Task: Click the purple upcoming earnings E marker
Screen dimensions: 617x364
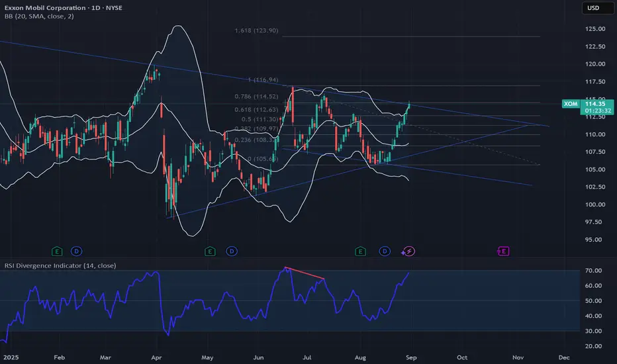Action: coord(503,251)
